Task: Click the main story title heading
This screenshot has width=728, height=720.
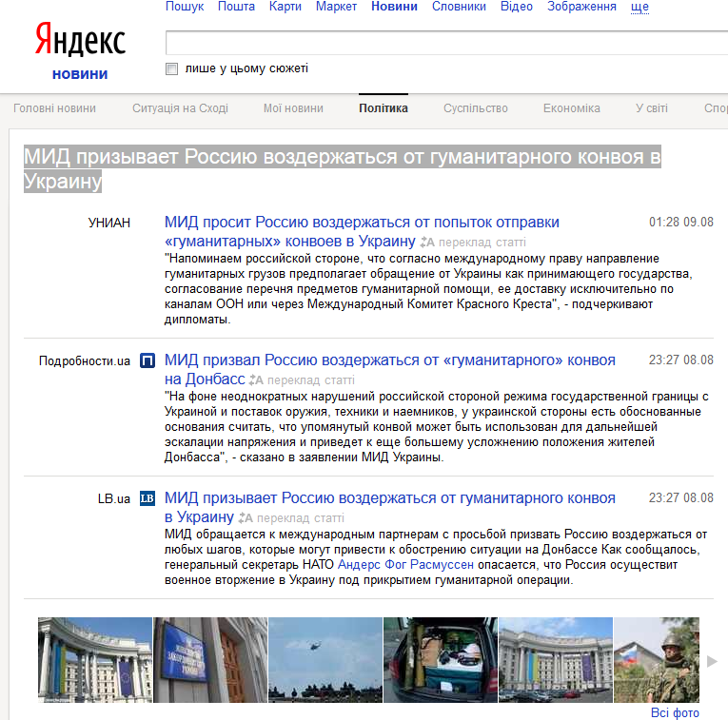Action: [x=343, y=168]
